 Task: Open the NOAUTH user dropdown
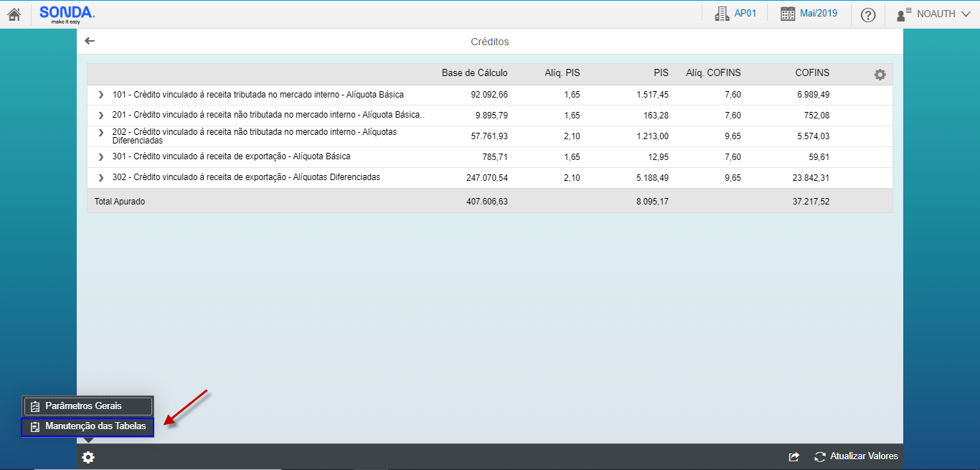pyautogui.click(x=934, y=14)
